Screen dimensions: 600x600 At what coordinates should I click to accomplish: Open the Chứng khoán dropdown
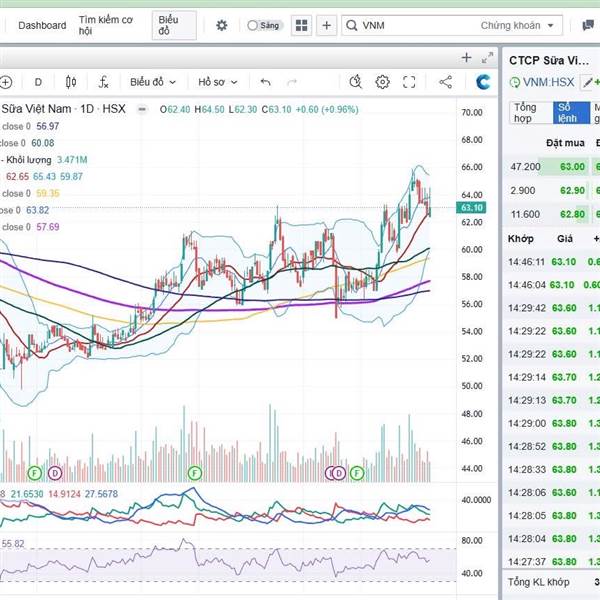pyautogui.click(x=517, y=26)
